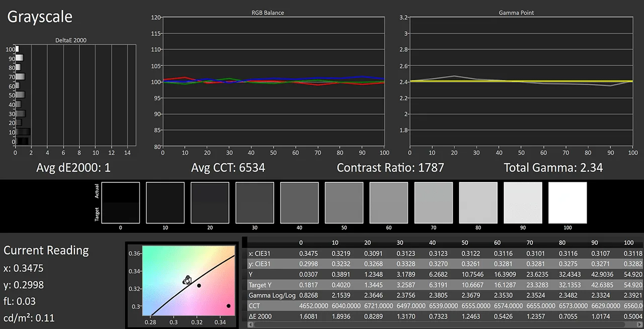Click the DeltaE 2000 bar chart title
644x329 pixels.
pos(71,40)
